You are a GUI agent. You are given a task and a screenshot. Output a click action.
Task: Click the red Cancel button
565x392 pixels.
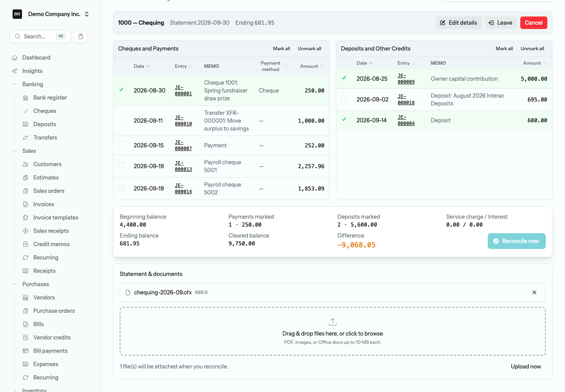click(x=534, y=23)
